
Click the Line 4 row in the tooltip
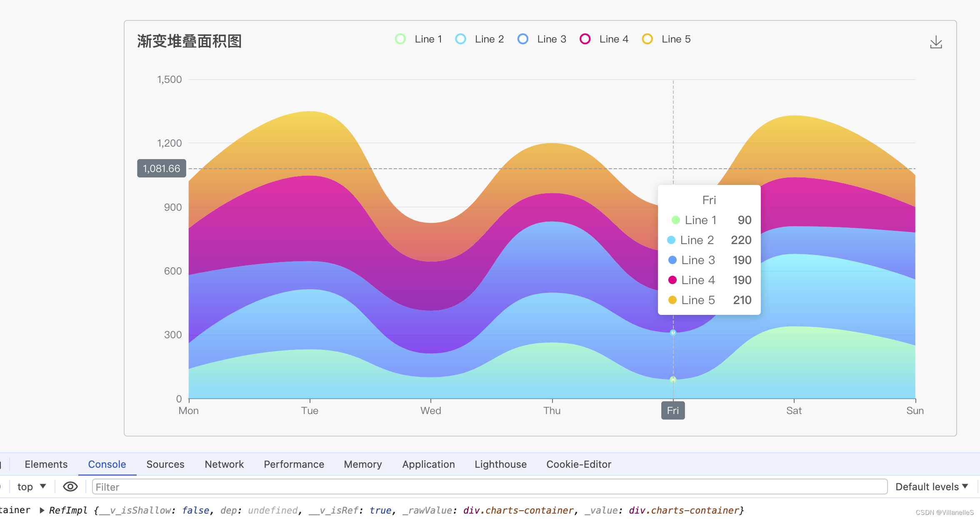pos(710,280)
